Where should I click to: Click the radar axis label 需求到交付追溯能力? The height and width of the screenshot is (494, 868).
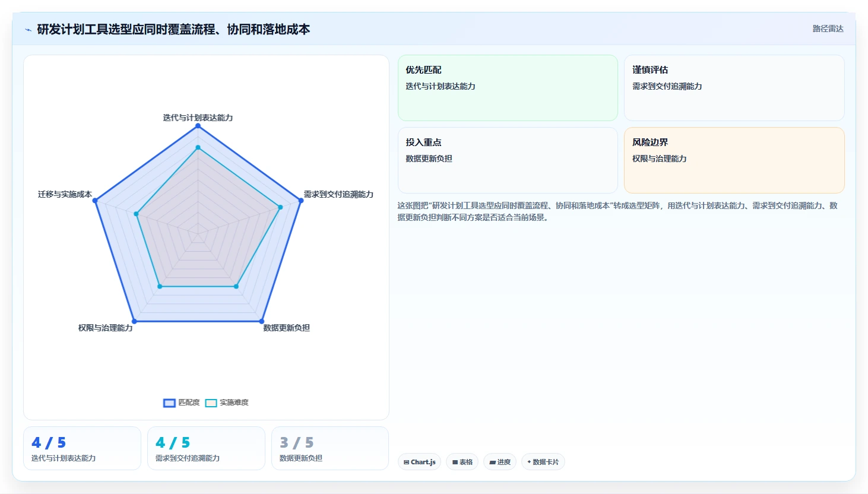[338, 194]
